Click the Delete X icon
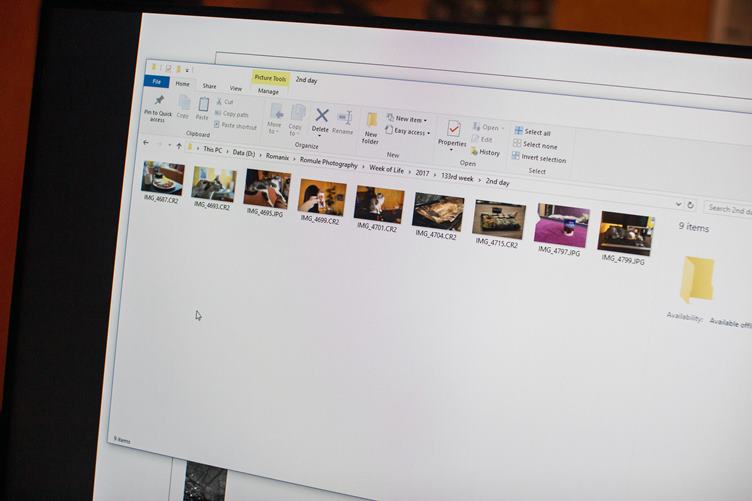This screenshot has height=501, width=752. [322, 115]
